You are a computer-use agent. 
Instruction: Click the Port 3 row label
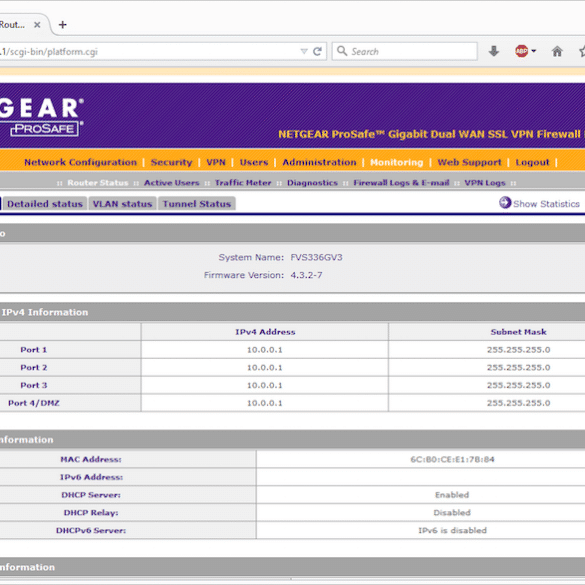[34, 385]
